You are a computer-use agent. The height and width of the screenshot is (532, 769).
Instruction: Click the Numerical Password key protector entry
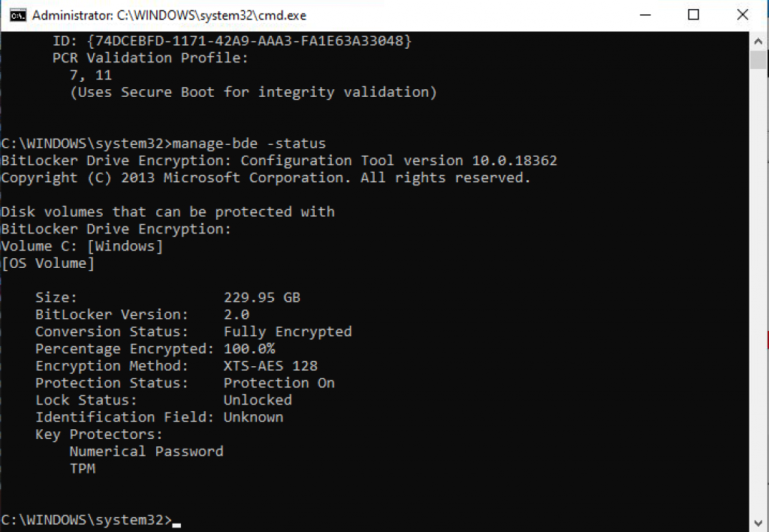146,451
